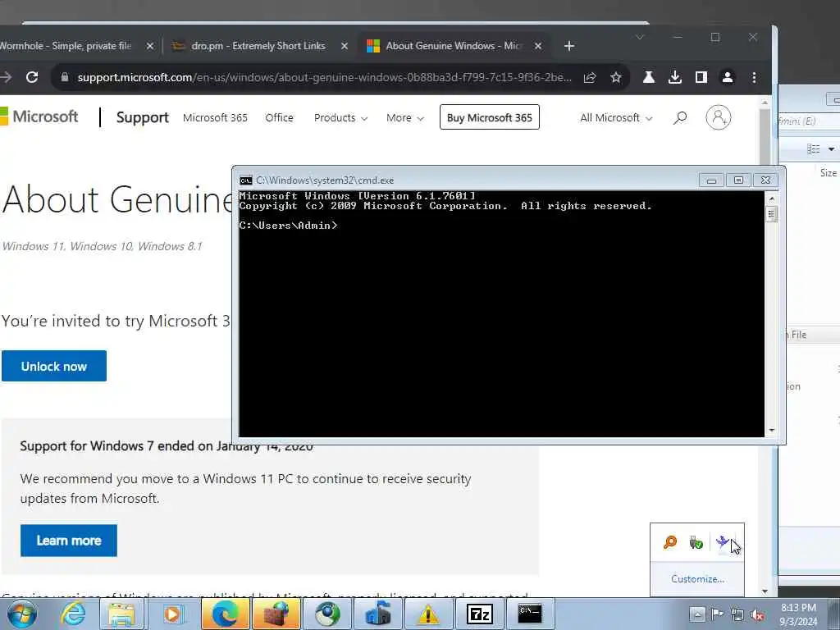Switch to dro.pm Extremely Short Links tab
This screenshot has width=840, height=630.
[258, 46]
